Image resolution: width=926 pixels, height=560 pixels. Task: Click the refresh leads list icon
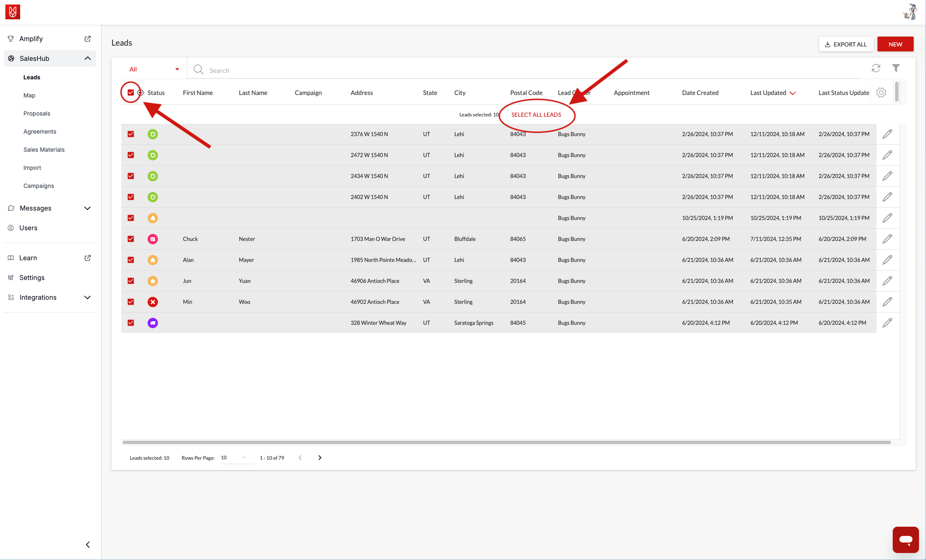coord(876,68)
